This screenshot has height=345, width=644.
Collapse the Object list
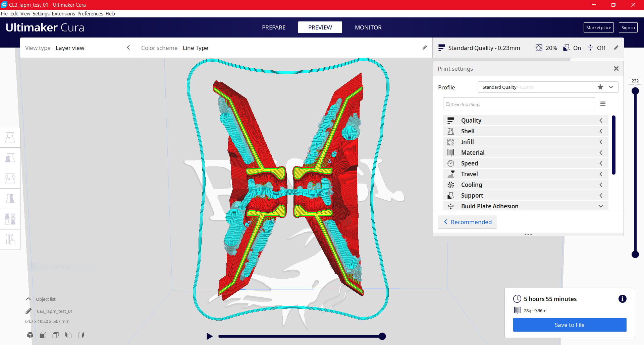click(28, 299)
